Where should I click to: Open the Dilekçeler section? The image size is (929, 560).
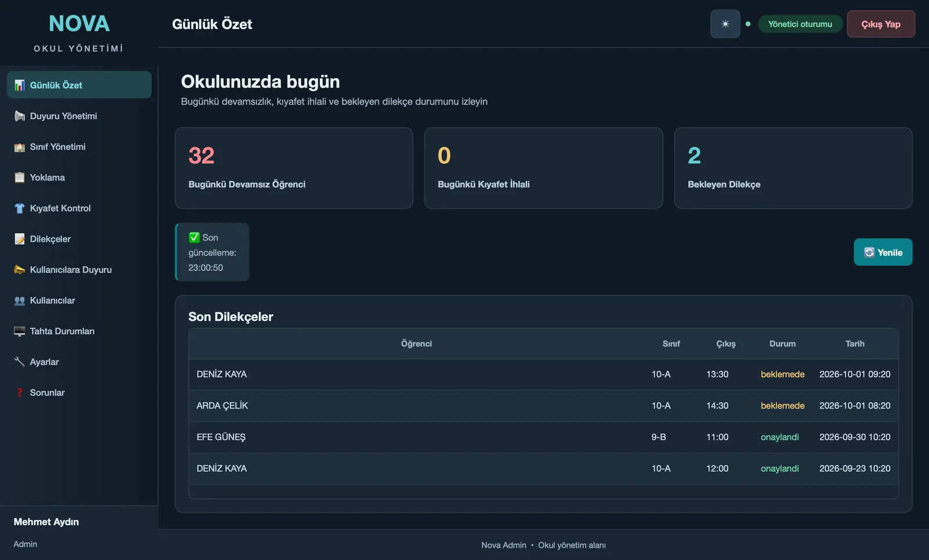click(x=79, y=239)
